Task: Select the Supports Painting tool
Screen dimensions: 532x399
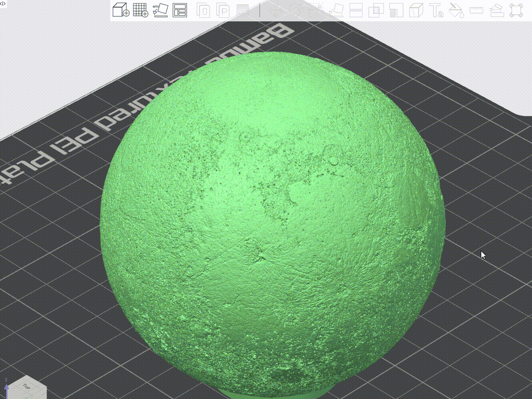Action: (396, 10)
